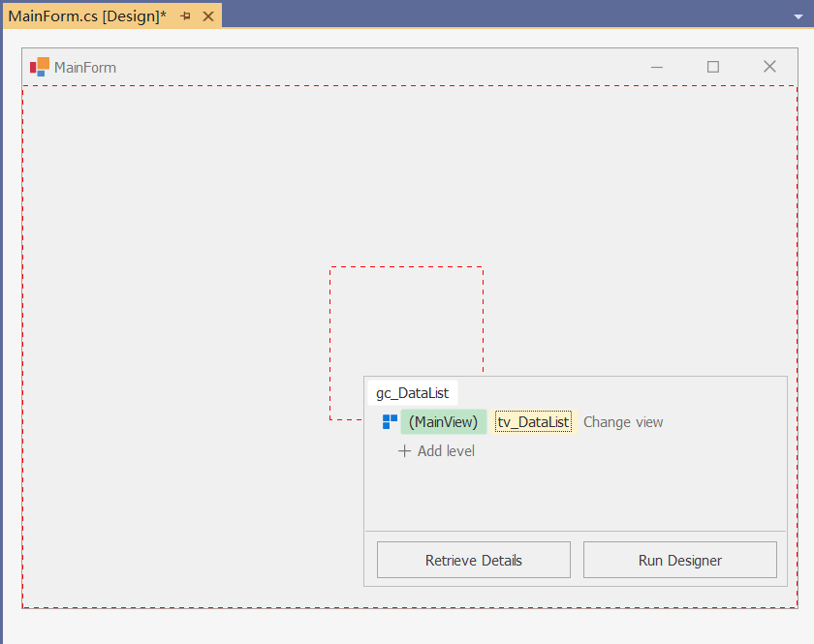Click the Add level text

point(446,451)
